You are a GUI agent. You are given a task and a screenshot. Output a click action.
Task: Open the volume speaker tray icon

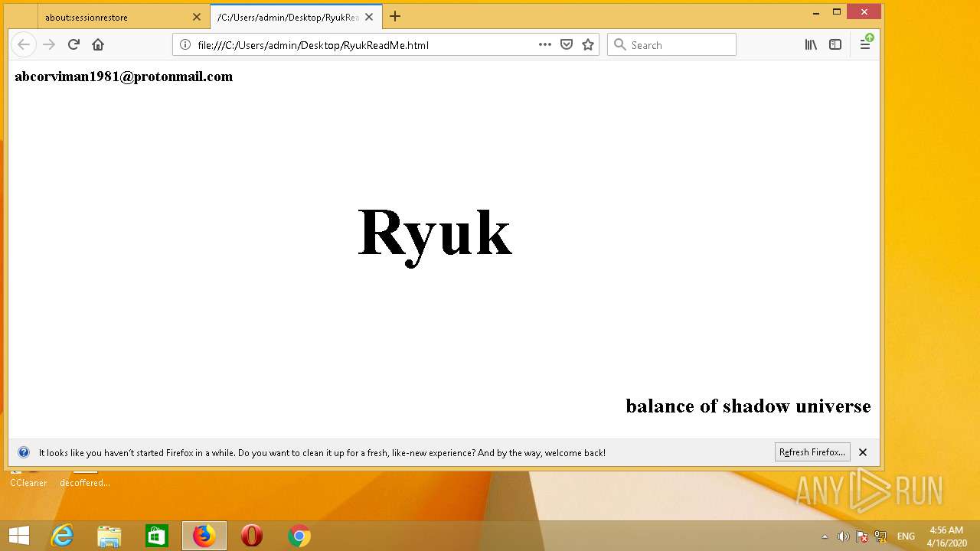point(843,536)
